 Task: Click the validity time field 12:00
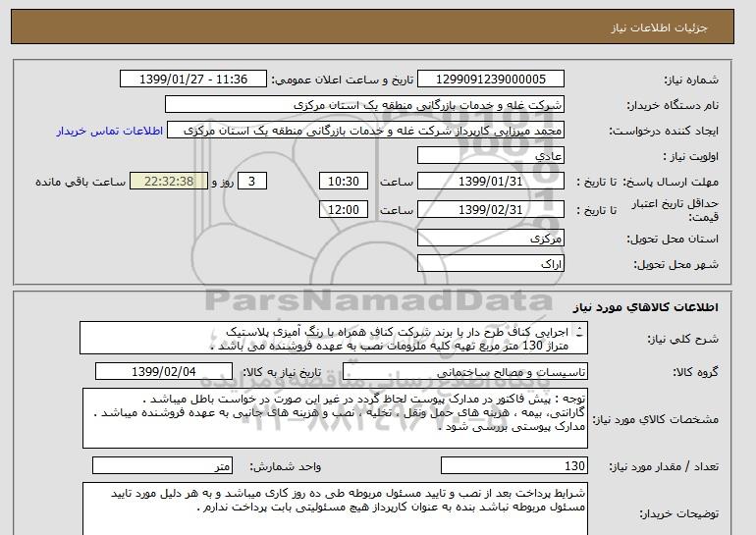click(x=344, y=210)
